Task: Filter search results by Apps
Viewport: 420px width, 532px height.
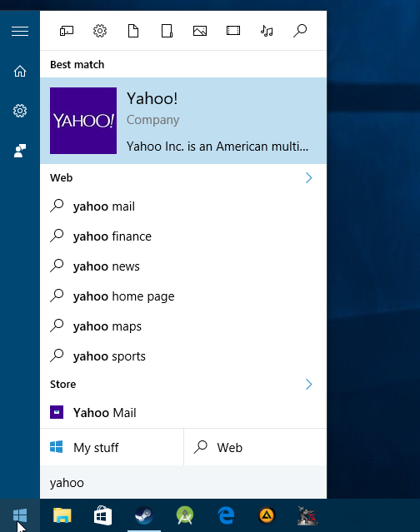Action: click(x=67, y=31)
